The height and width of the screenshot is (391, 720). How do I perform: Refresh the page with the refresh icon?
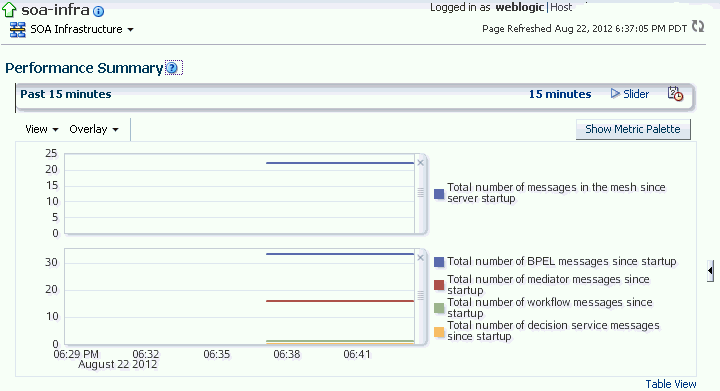tap(698, 27)
